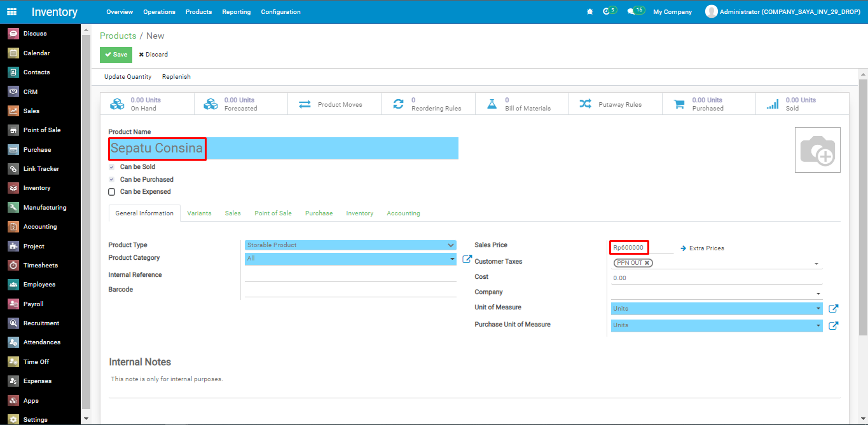Toggle the Can be Sold checkbox
The width and height of the screenshot is (868, 425).
point(112,167)
